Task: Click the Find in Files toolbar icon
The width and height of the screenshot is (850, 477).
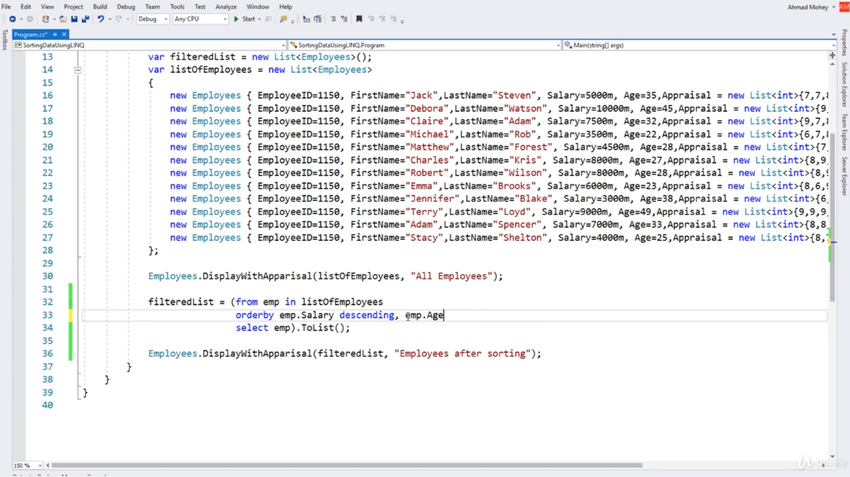Action: [283, 19]
